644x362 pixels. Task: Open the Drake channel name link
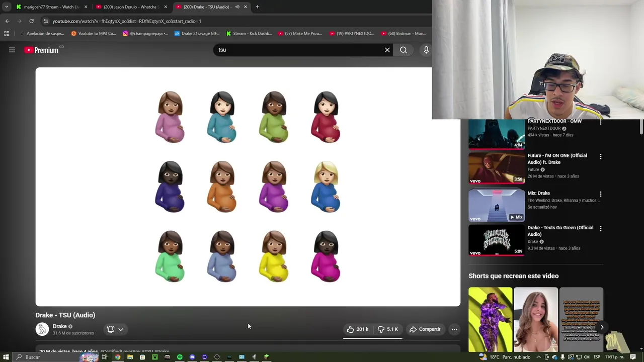click(x=60, y=326)
